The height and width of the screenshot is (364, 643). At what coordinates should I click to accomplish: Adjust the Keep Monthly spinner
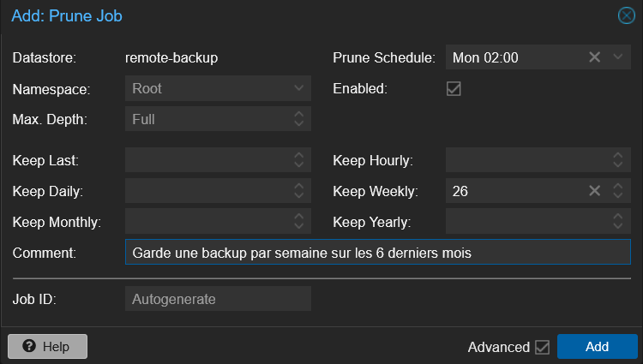click(298, 222)
